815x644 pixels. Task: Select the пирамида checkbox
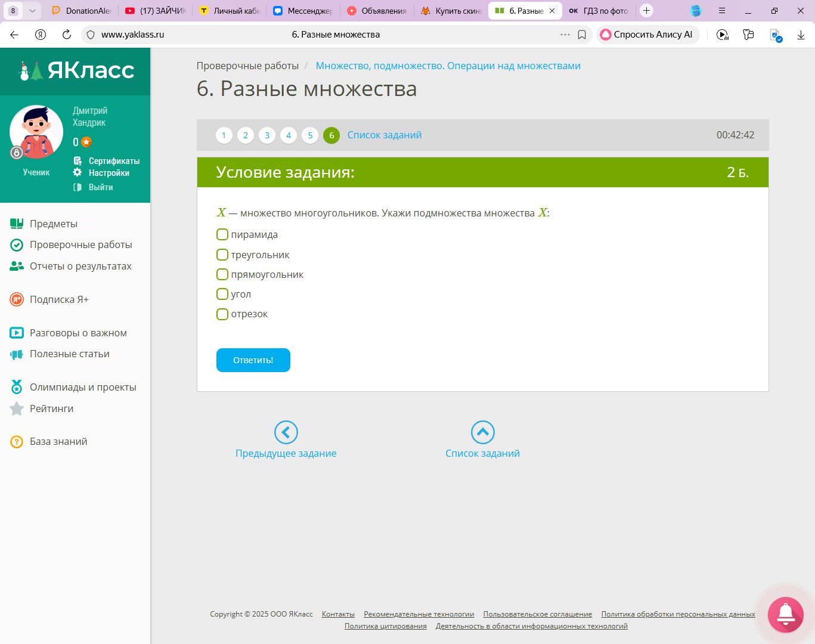tap(222, 234)
